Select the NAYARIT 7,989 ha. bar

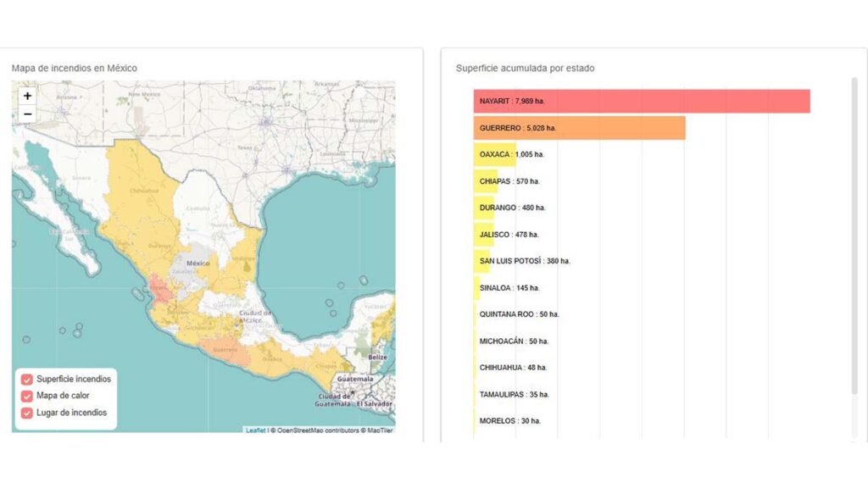[x=642, y=102]
